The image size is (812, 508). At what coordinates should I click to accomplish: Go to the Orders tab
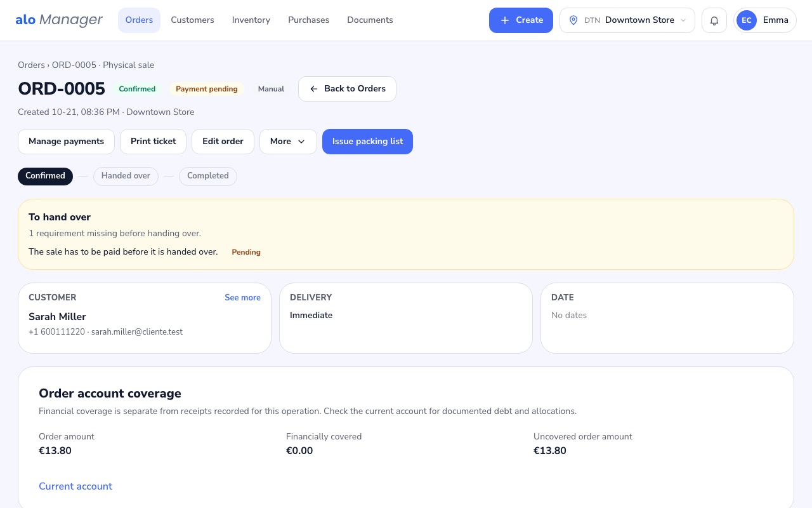coord(139,20)
